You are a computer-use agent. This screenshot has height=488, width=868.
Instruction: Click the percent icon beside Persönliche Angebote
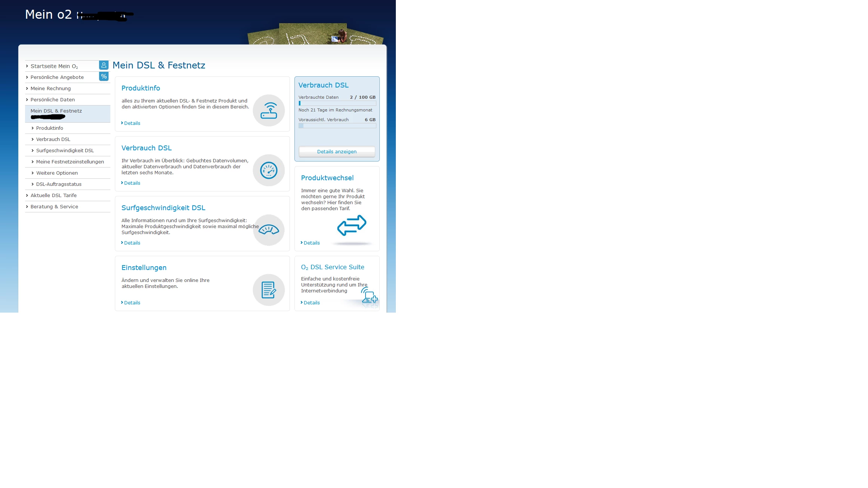104,76
